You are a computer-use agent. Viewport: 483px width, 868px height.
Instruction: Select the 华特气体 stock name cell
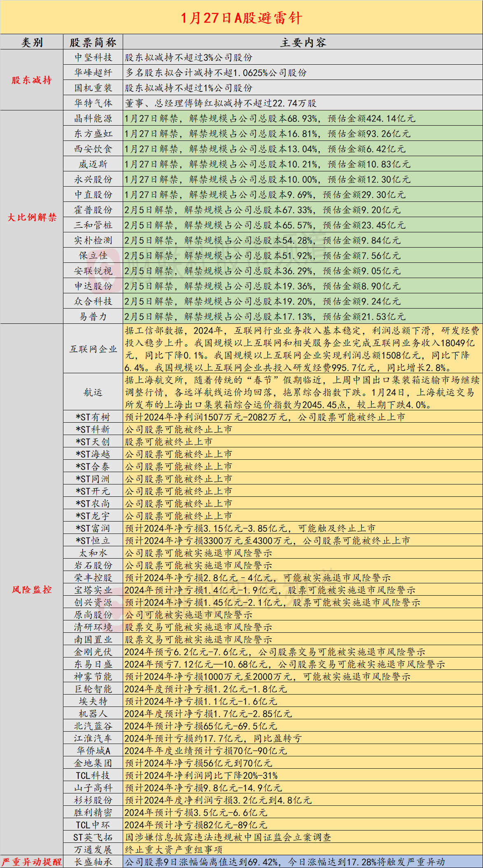pos(93,103)
